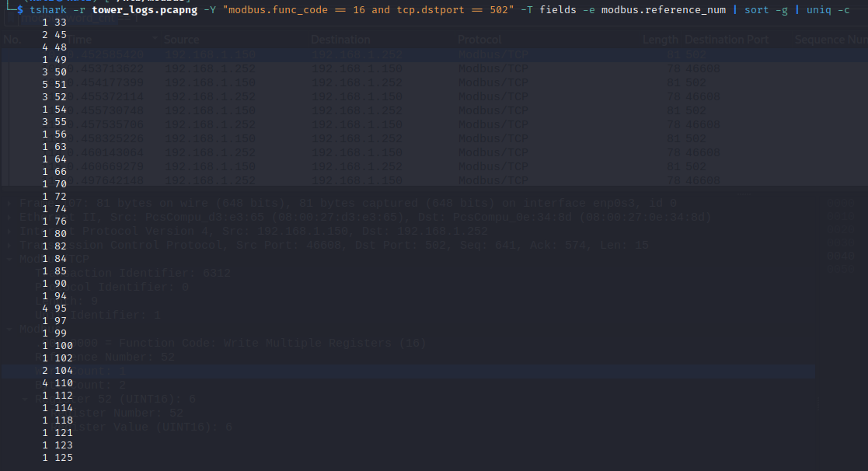The width and height of the screenshot is (868, 471).
Task: Select the packet row with time ending 455372114
Action: tap(389, 97)
